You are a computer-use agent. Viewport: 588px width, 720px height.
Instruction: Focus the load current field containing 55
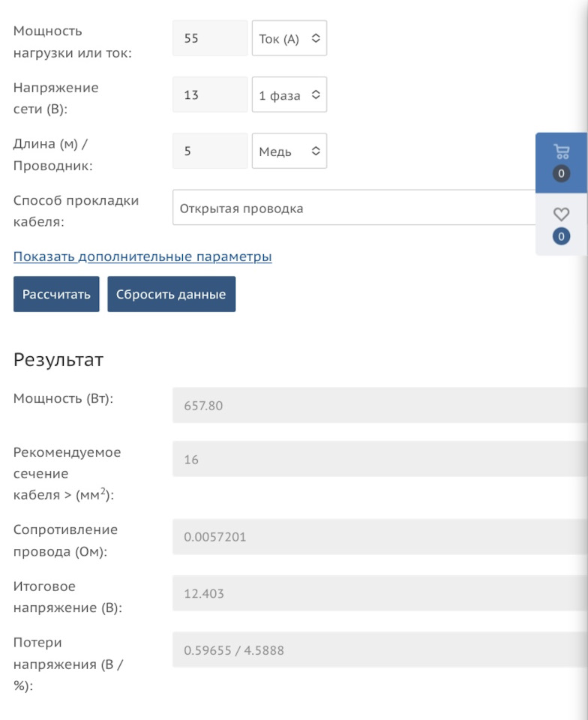tap(210, 38)
